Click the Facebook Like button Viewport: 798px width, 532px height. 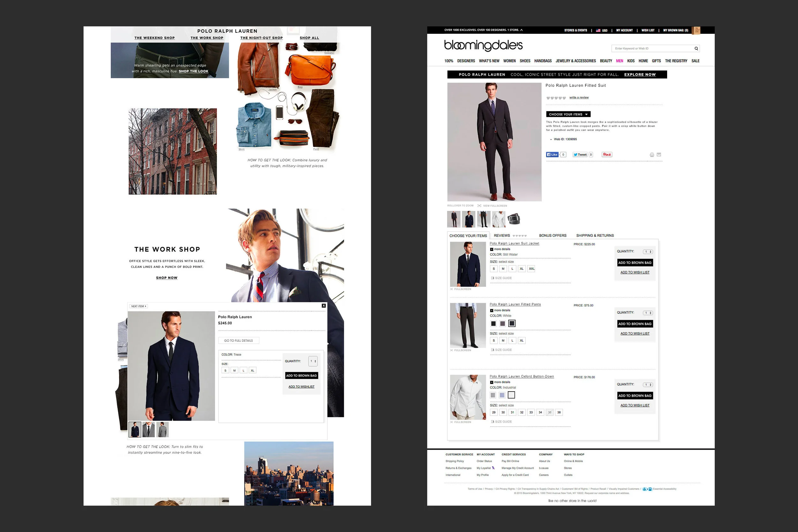click(552, 154)
